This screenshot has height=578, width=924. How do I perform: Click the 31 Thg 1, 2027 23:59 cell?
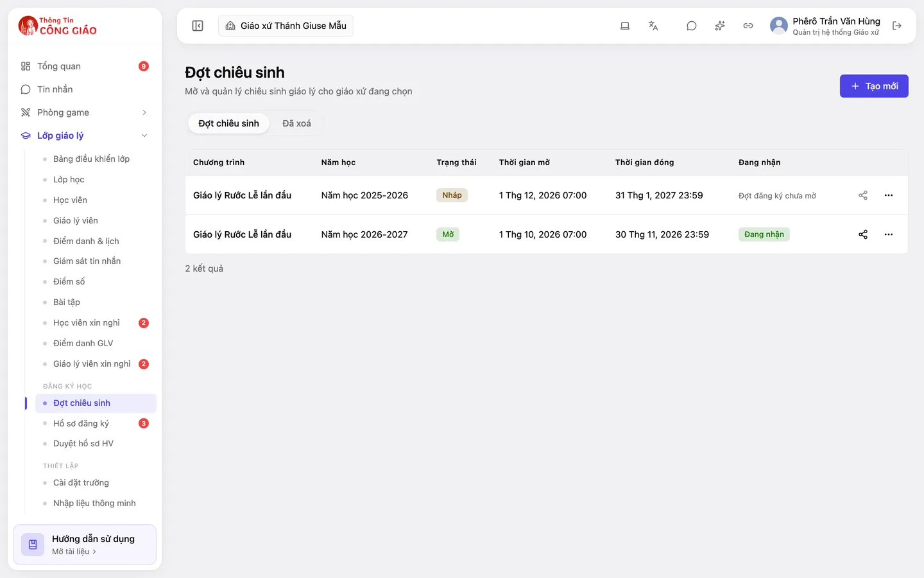(659, 195)
